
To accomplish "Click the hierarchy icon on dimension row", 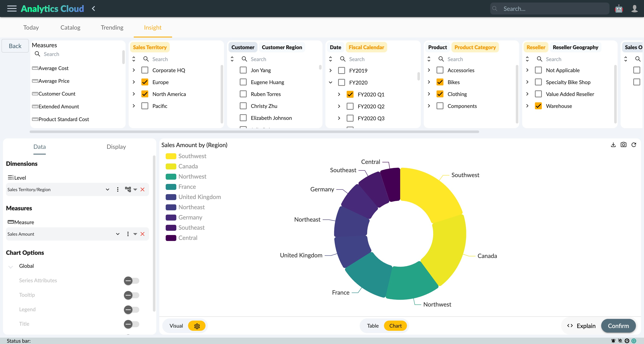I will 128,189.
